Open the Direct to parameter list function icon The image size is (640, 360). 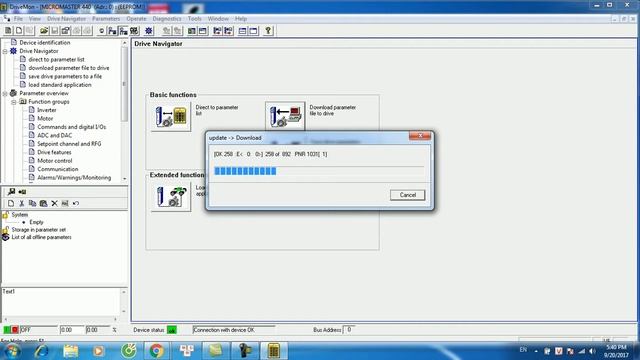tap(171, 116)
